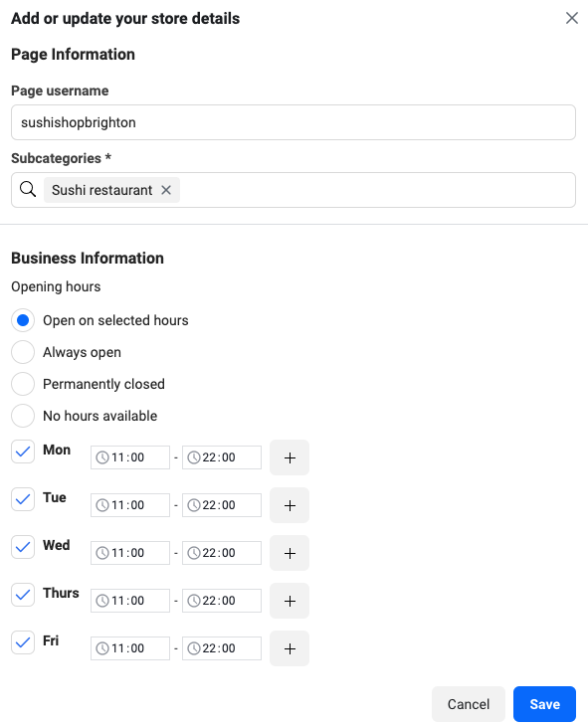Open Tuesday's 22:00 closing time picker
Image resolution: width=588 pixels, height=726 pixels.
(x=222, y=505)
